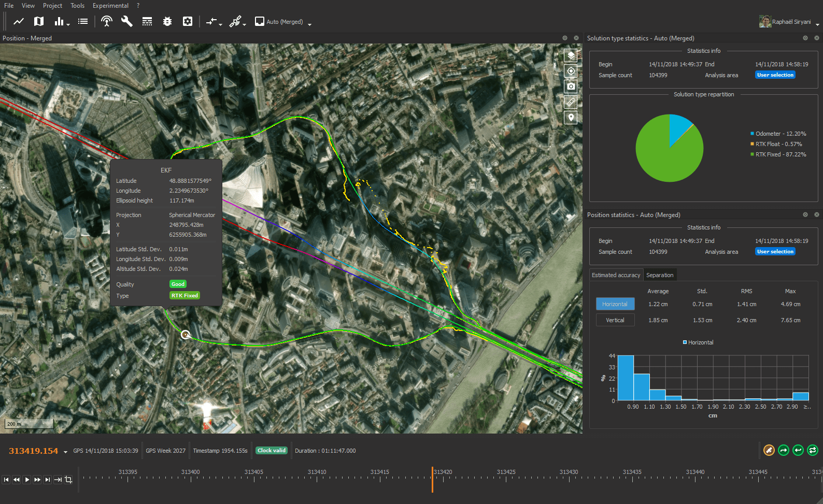Select the ruler measurement tool on the map
Screen dimensions: 823x504
[571, 102]
